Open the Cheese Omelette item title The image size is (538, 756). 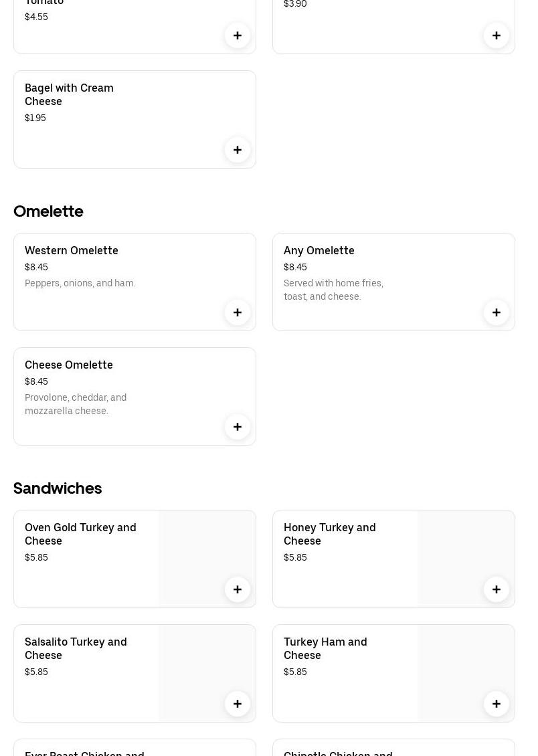69,365
